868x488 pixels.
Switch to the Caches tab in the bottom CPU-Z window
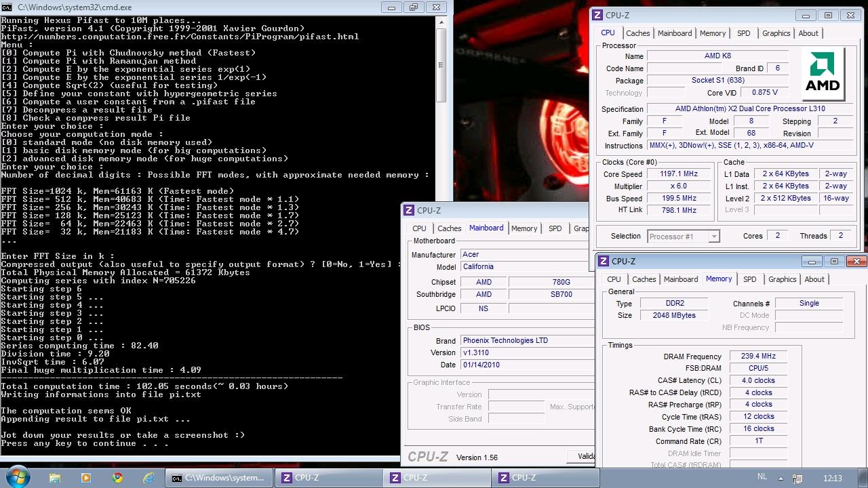pos(644,279)
